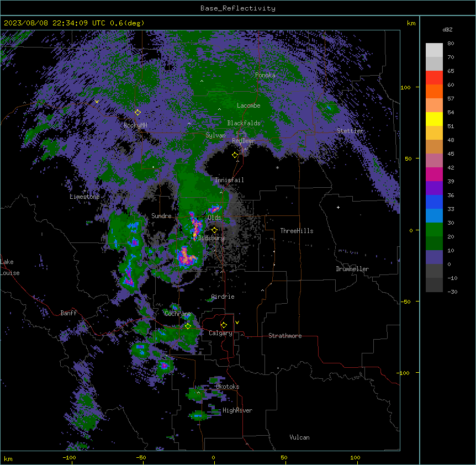The height and width of the screenshot is (465, 476).
Task: Click the yellow diamond marker above Calgary
Action: click(x=224, y=325)
